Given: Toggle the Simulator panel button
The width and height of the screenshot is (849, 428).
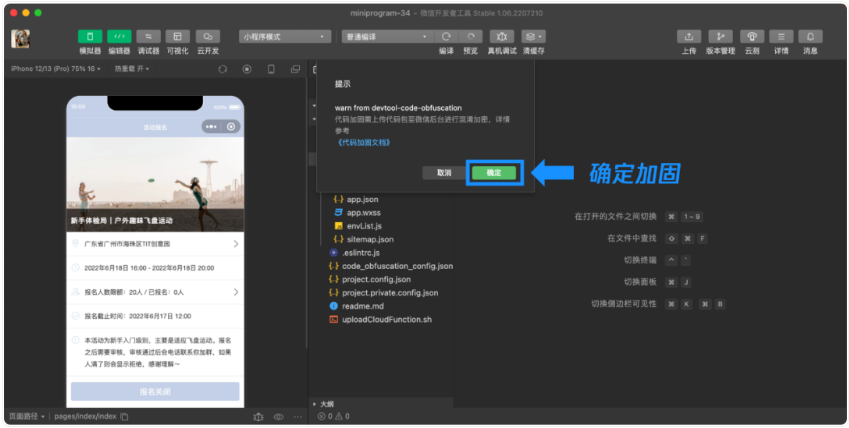Looking at the screenshot, I should (90, 37).
